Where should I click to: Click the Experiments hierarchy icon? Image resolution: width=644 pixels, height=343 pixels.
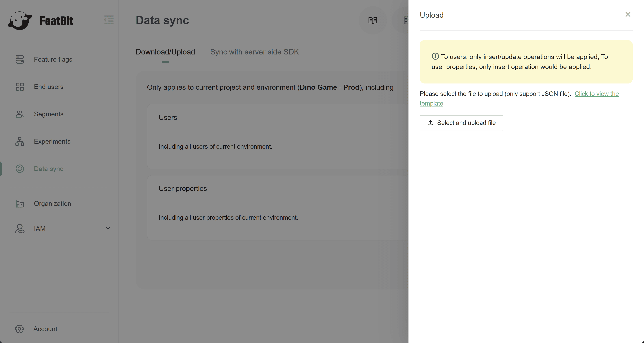point(20,141)
